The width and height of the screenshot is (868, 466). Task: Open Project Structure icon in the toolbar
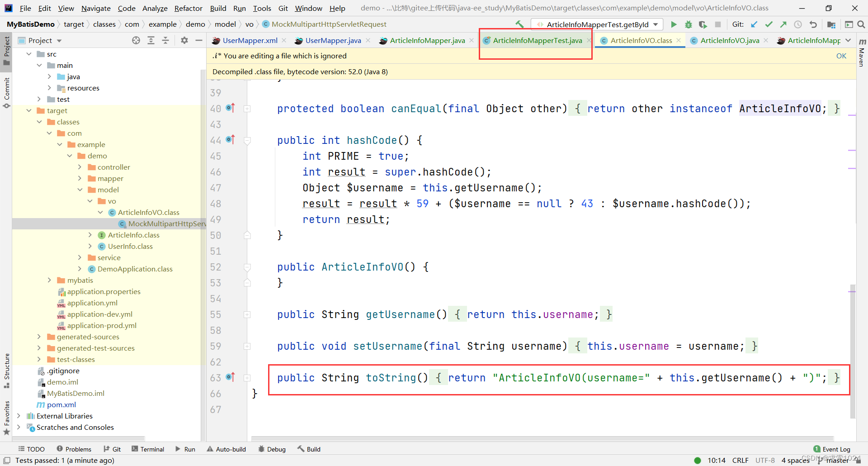(831, 24)
